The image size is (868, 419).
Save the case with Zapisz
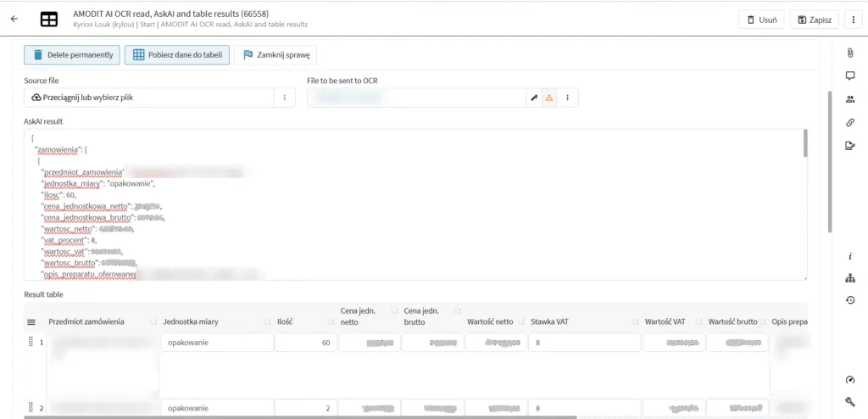(815, 20)
